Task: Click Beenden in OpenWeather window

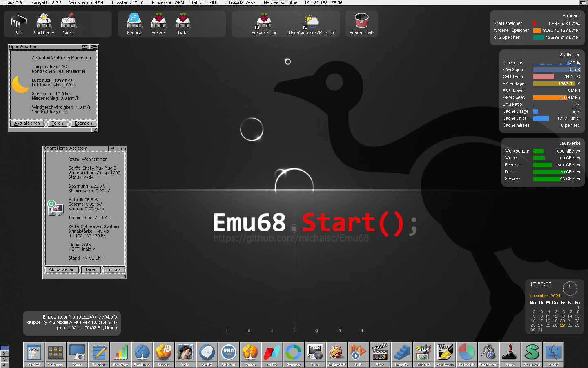Action: point(83,123)
